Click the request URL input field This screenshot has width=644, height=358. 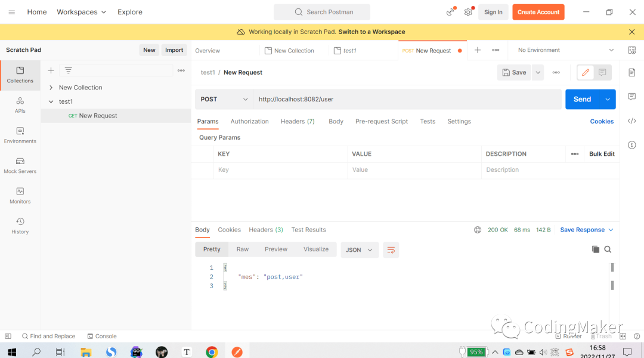coord(405,99)
